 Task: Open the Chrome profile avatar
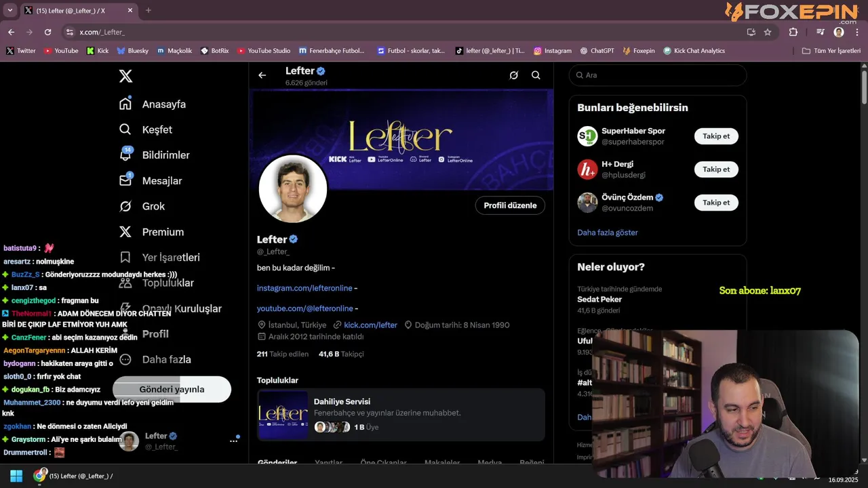pos(839,32)
